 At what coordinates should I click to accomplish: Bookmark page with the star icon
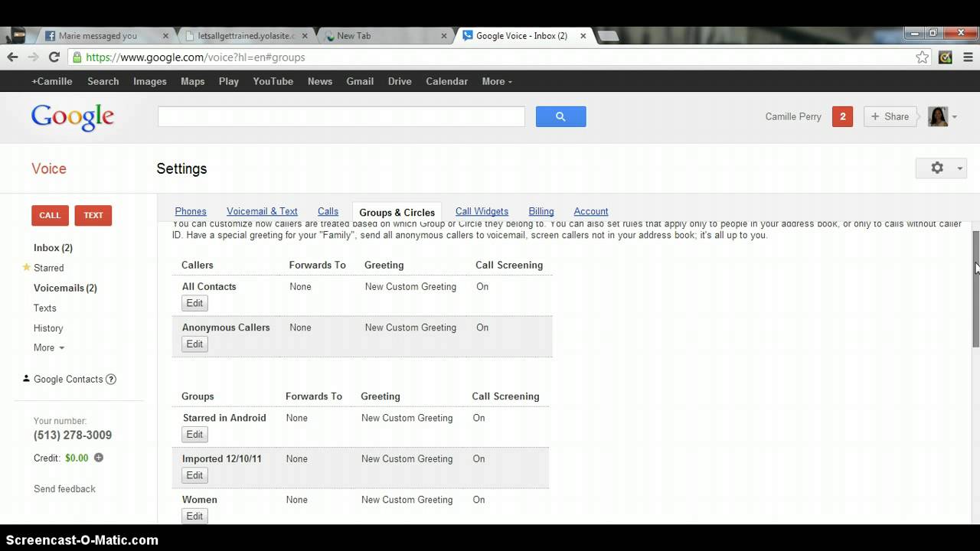pos(923,57)
